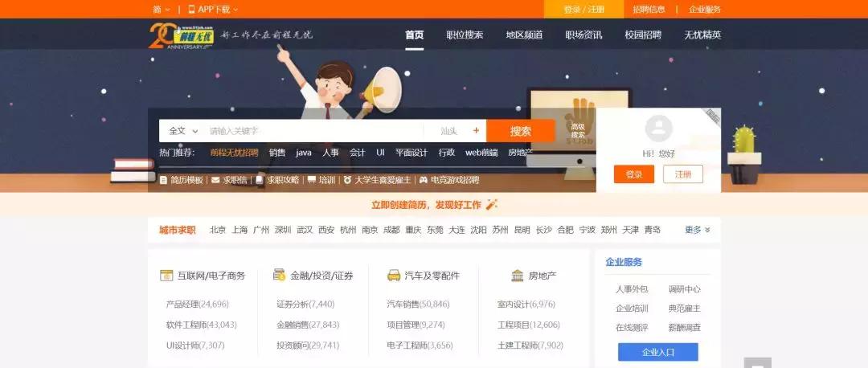Image resolution: width=868 pixels, height=368 pixels.
Task: Select city 北京
Action: click(x=218, y=230)
